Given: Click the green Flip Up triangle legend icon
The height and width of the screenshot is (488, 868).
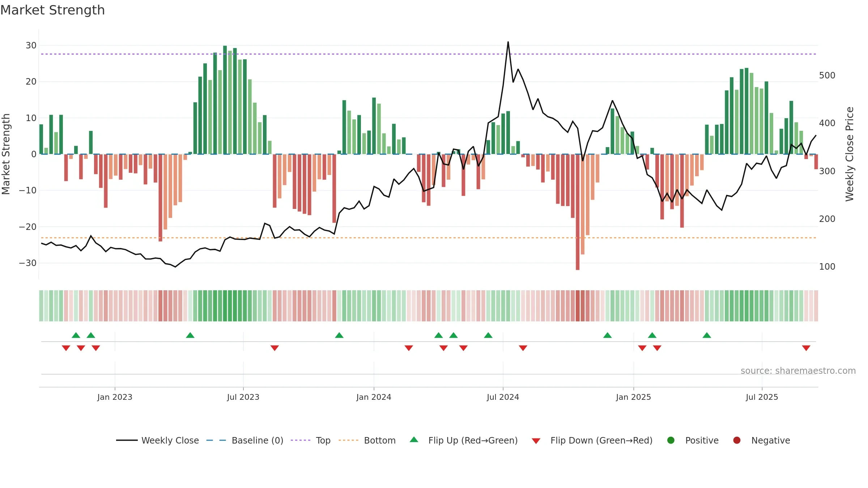Looking at the screenshot, I should [x=414, y=440].
